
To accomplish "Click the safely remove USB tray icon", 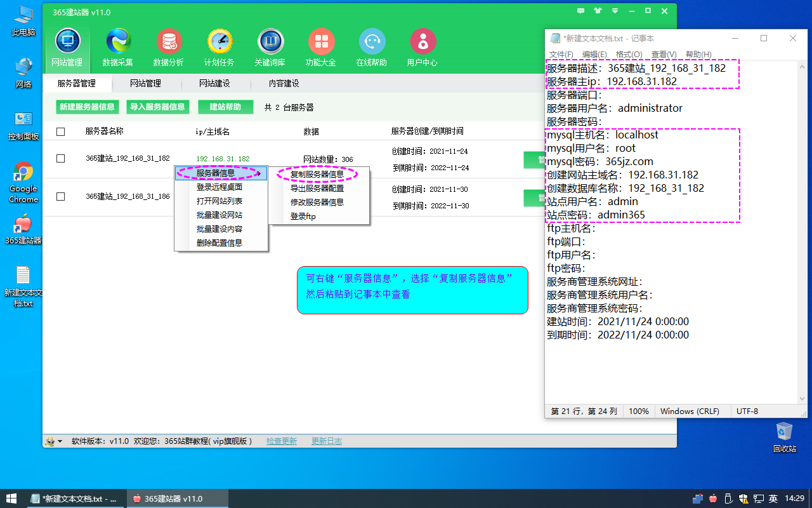I will 728,498.
